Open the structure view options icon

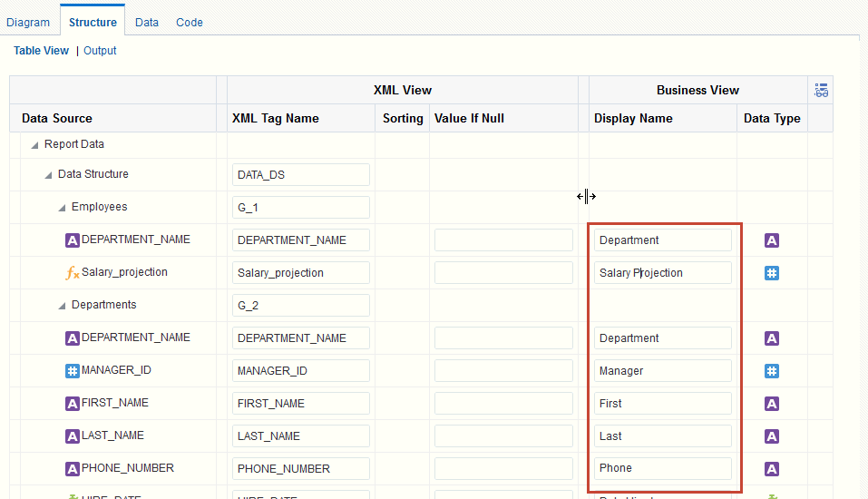[821, 91]
